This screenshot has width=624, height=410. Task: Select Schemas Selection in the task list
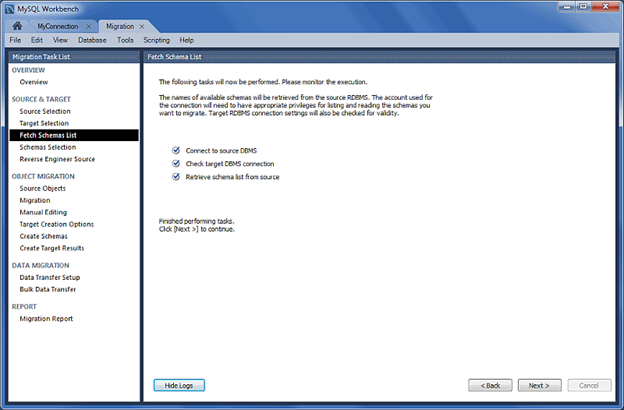pyautogui.click(x=47, y=147)
